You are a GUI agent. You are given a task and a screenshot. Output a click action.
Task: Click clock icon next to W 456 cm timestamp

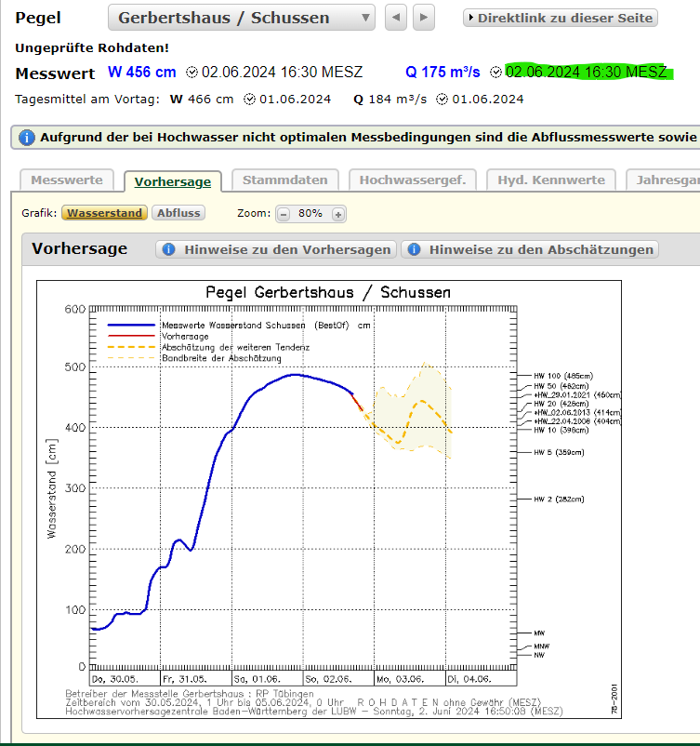point(192,73)
